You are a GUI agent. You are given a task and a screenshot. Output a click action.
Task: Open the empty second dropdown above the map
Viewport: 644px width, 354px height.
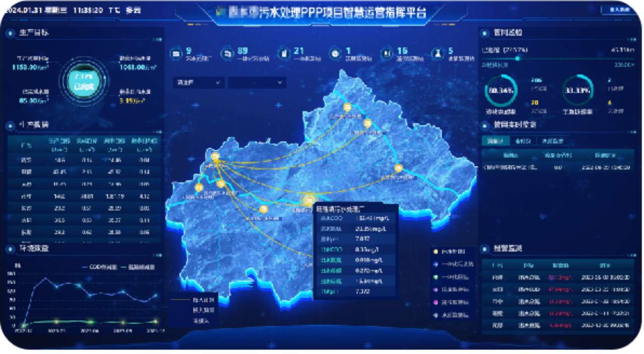[x=257, y=82]
